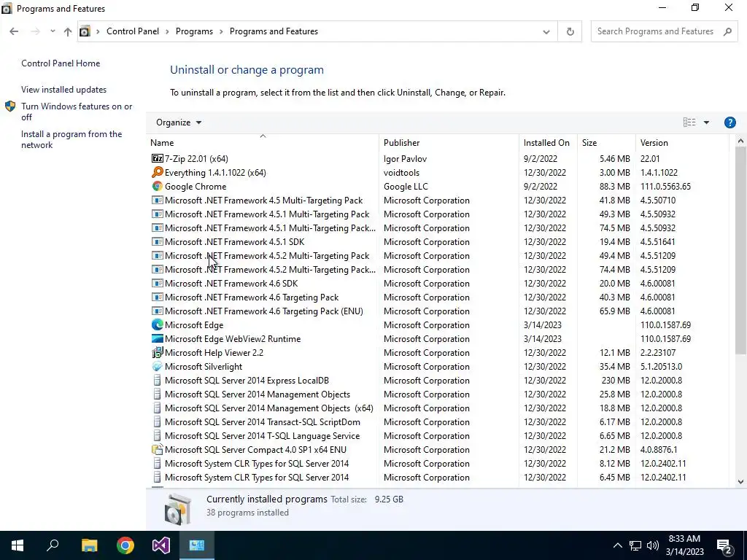
Task: Go up one level with Up arrow
Action: (x=68, y=31)
